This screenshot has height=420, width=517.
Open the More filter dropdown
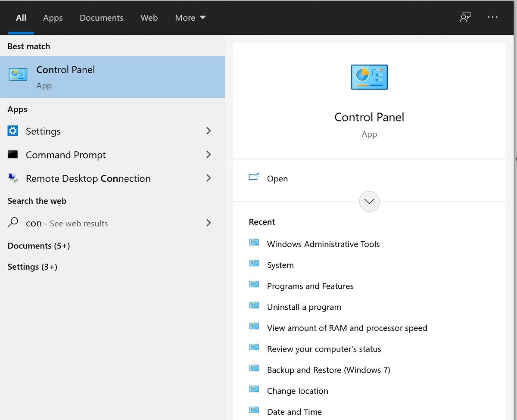coord(190,18)
